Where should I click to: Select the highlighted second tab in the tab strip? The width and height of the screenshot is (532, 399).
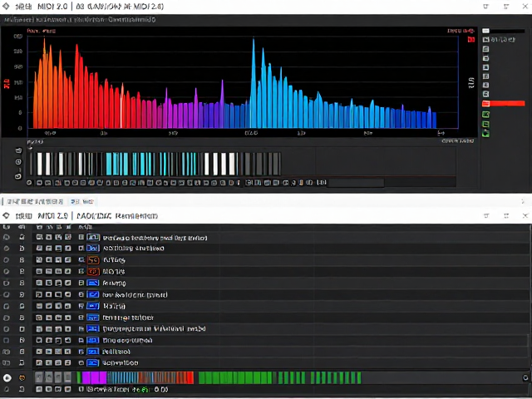click(x=82, y=202)
